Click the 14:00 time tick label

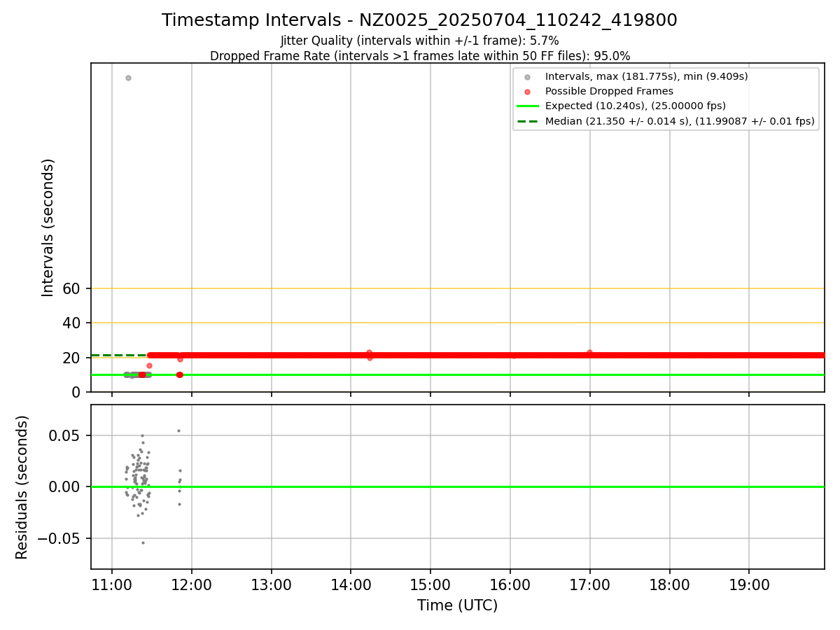coord(351,585)
